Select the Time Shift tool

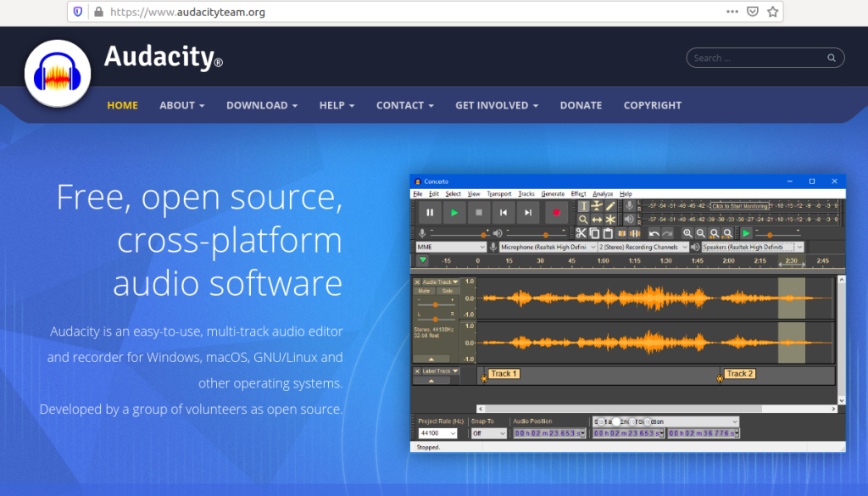click(x=597, y=220)
